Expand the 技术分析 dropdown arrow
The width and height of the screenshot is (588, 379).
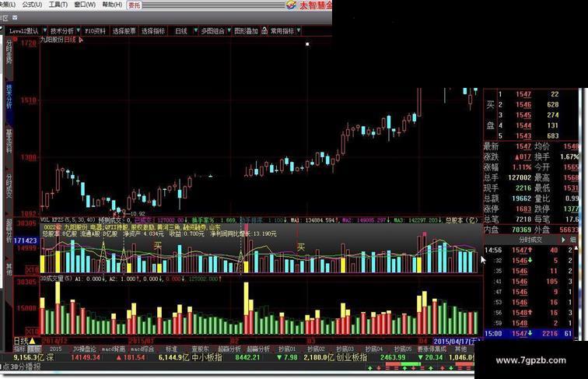[x=79, y=30]
